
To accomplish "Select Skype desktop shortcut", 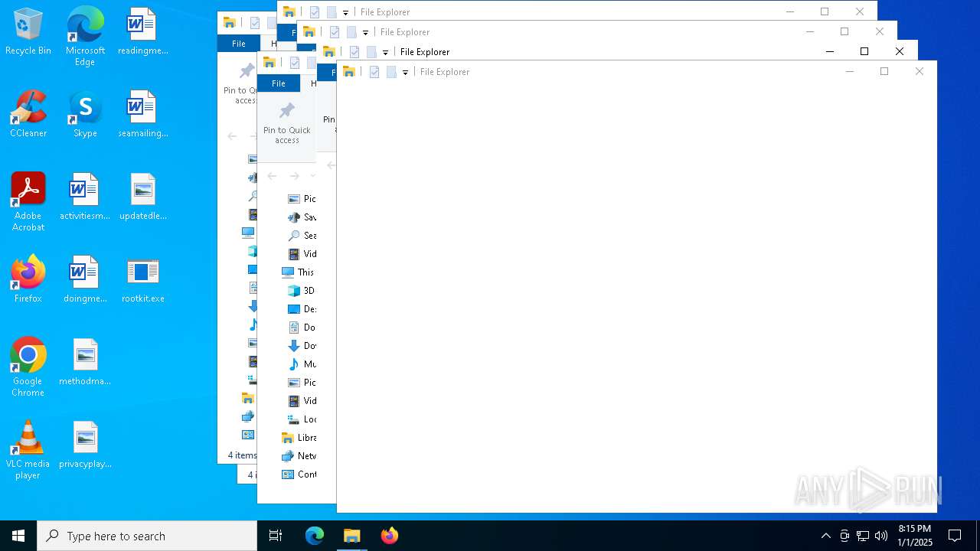I will pyautogui.click(x=85, y=114).
